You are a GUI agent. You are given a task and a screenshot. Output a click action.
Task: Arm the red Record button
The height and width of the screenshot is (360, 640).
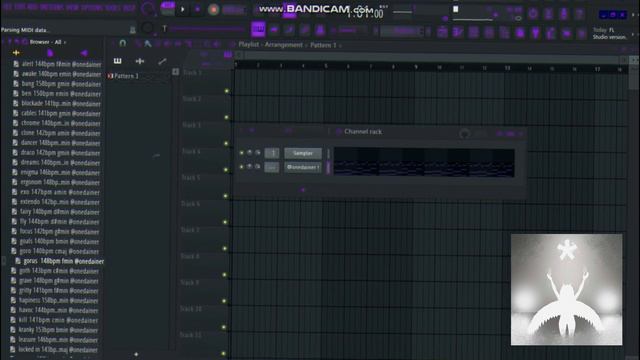(x=213, y=9)
